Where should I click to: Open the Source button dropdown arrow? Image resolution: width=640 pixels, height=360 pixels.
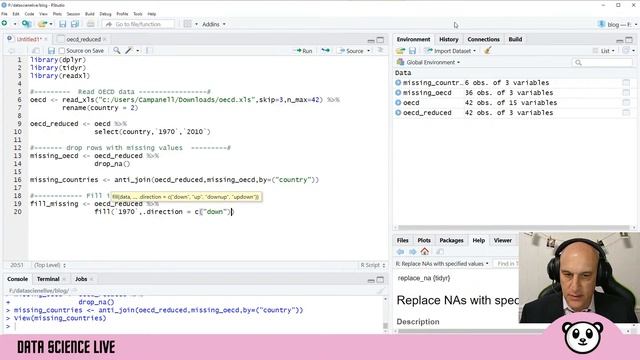[x=369, y=51]
